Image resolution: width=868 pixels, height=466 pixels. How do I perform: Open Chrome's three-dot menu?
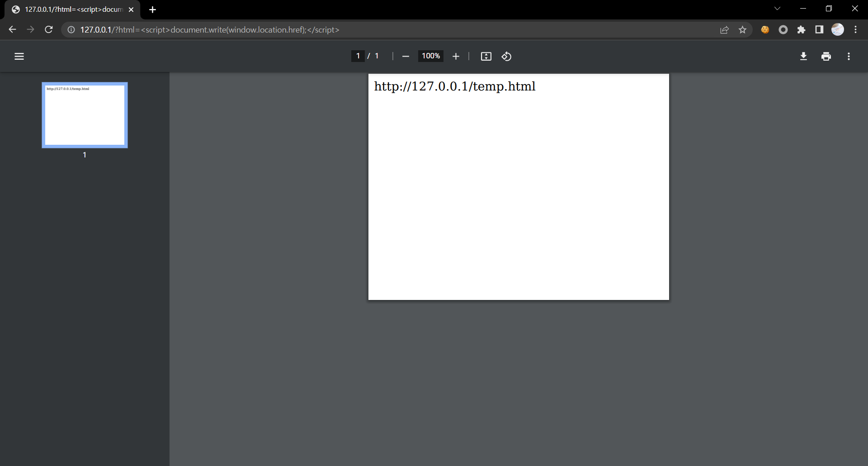(855, 29)
